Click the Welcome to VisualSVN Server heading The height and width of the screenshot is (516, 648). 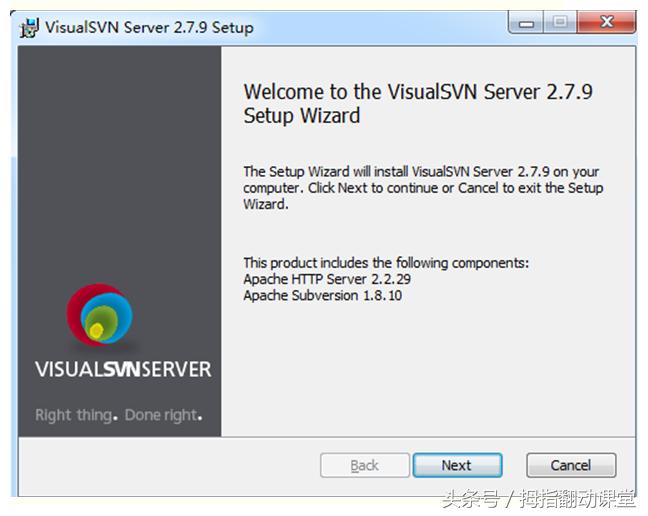[x=418, y=103]
